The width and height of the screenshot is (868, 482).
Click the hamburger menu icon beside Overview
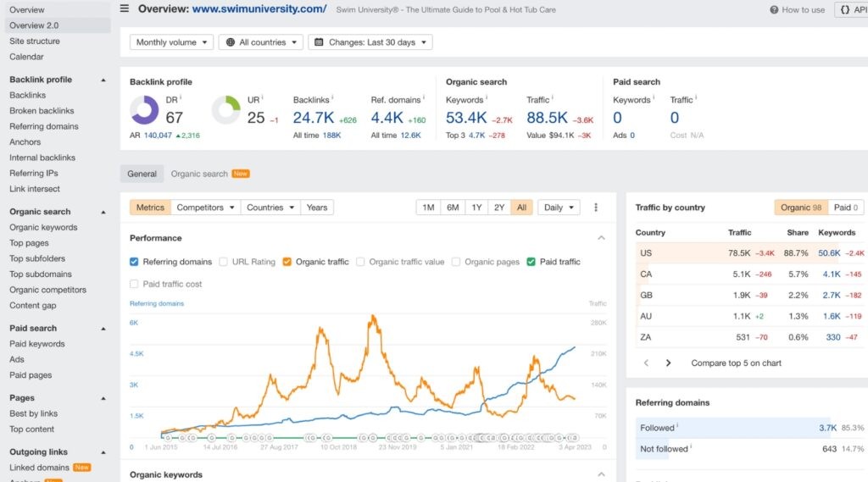coord(125,9)
